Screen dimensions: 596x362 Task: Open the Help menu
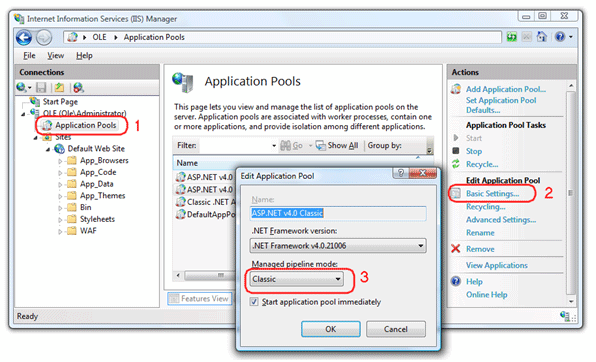[x=84, y=56]
